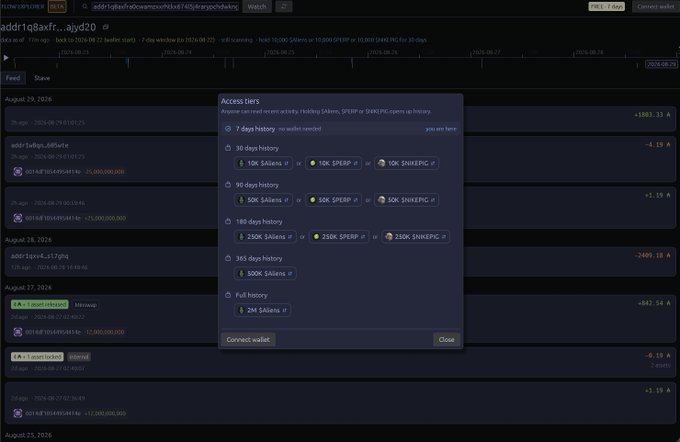Click the Full history tier label

(252, 295)
